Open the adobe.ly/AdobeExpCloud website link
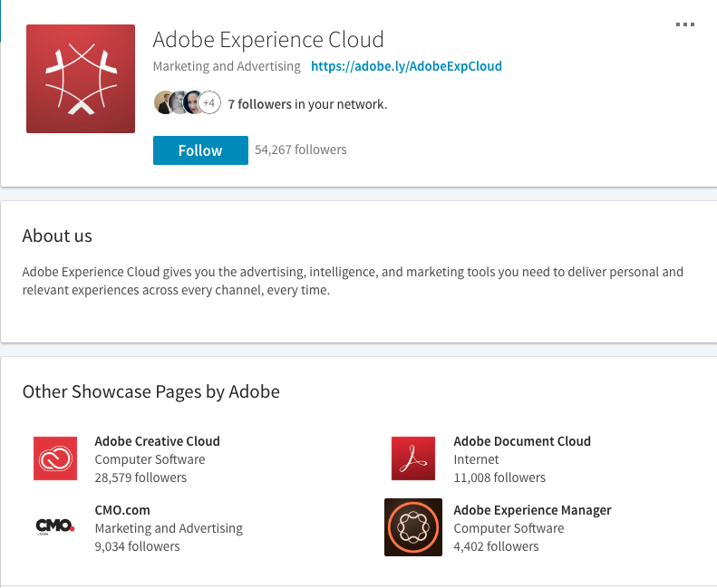This screenshot has height=588, width=717. [x=406, y=66]
